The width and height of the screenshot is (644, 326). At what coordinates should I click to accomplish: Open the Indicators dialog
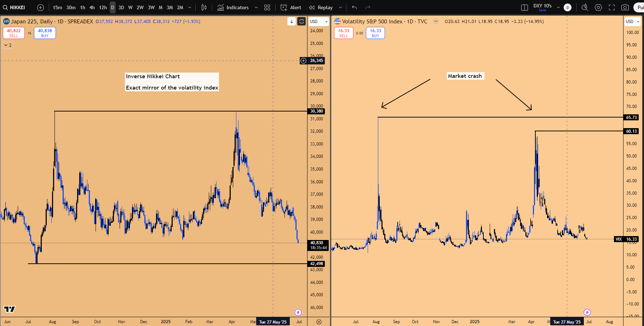233,7
